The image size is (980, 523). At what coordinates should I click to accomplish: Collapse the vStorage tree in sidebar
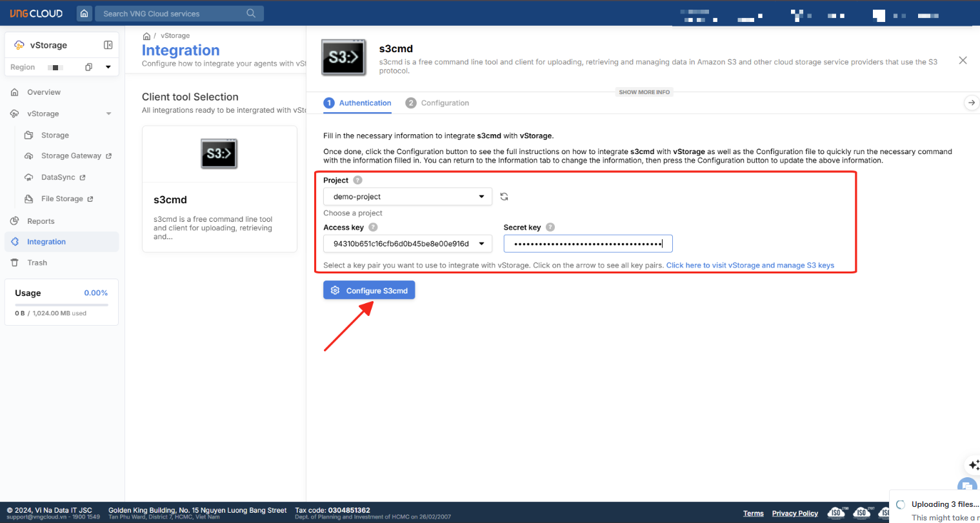coord(108,114)
